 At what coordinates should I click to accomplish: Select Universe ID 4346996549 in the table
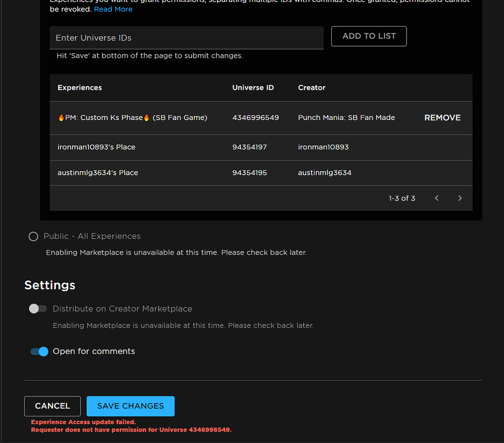point(255,118)
